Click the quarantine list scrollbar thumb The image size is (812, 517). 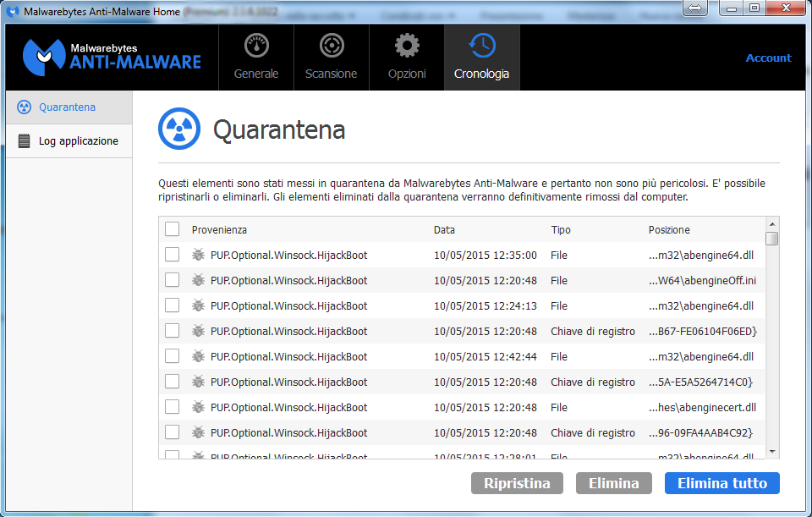pyautogui.click(x=772, y=239)
